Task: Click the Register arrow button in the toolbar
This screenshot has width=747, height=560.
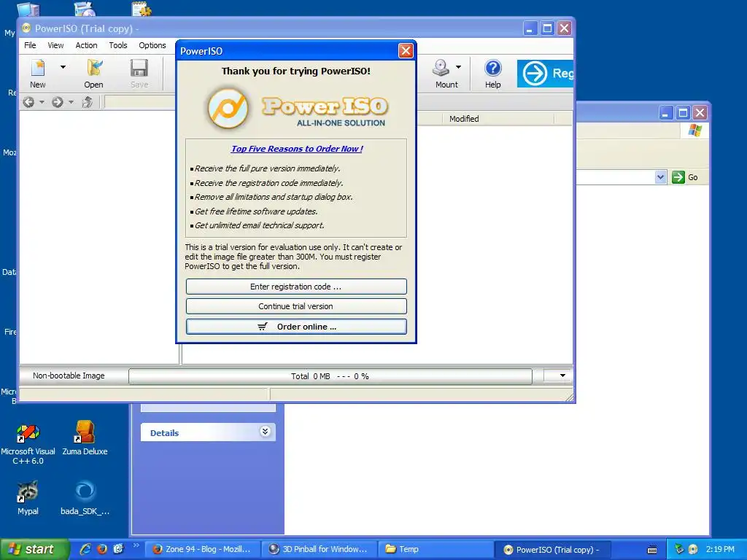Action: [545, 74]
